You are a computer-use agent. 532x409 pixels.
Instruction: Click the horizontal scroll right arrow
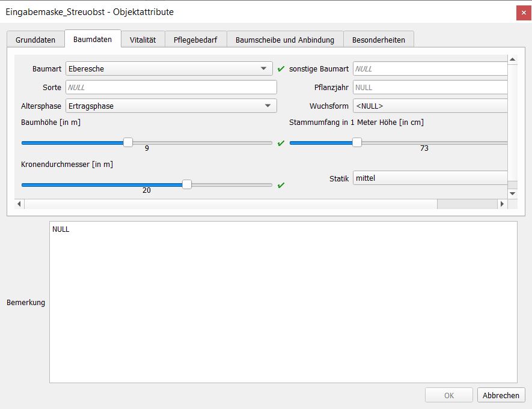tap(502, 204)
